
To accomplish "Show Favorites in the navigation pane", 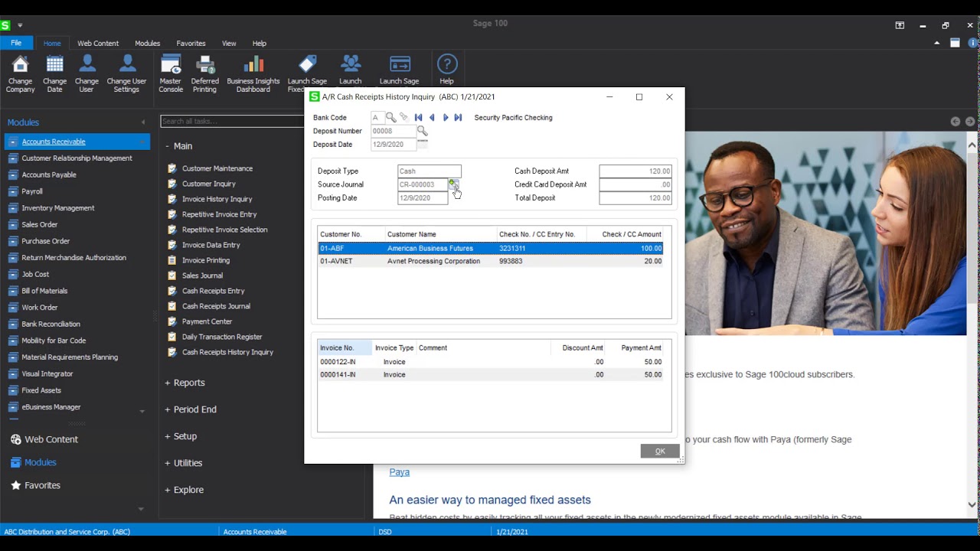I will click(x=35, y=485).
